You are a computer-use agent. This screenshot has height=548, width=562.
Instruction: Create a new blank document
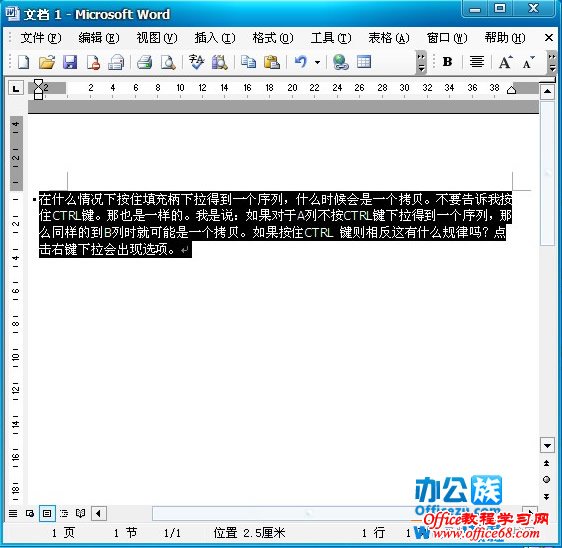24,62
